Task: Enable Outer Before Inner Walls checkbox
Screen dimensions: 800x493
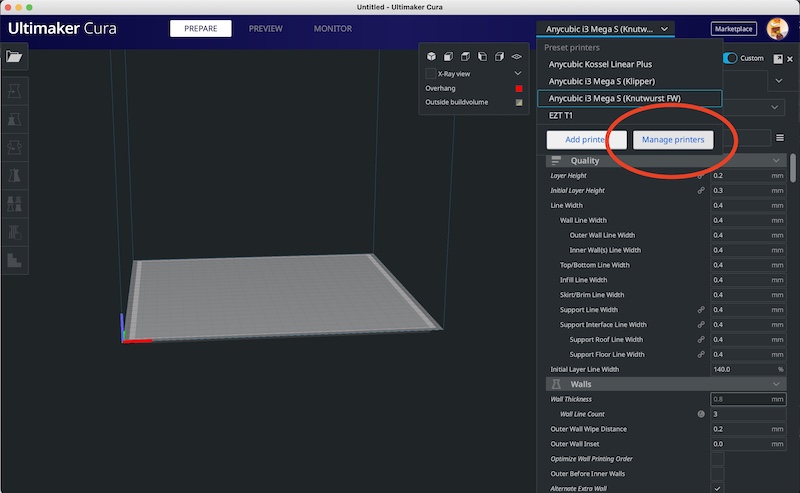Action: [x=717, y=474]
